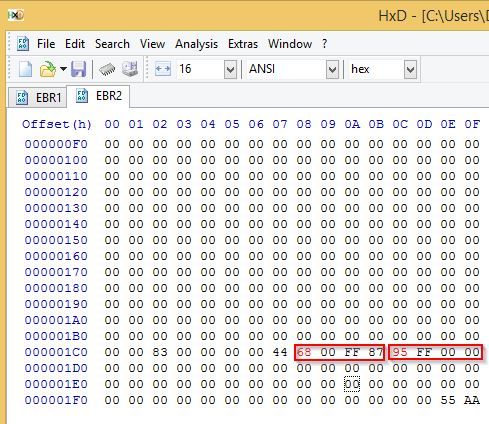Create a new file with the blank page icon

[x=25, y=69]
